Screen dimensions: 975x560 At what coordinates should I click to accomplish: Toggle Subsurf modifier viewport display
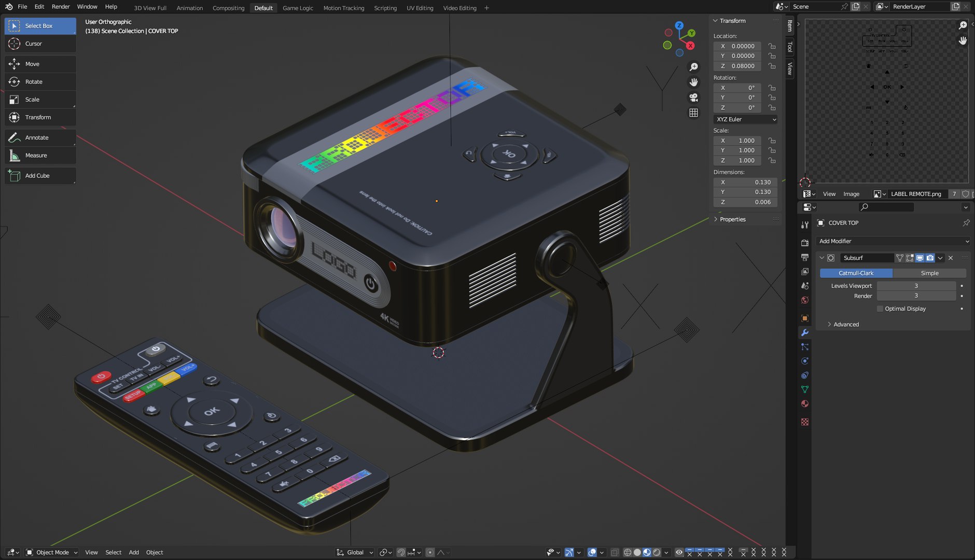pos(920,258)
